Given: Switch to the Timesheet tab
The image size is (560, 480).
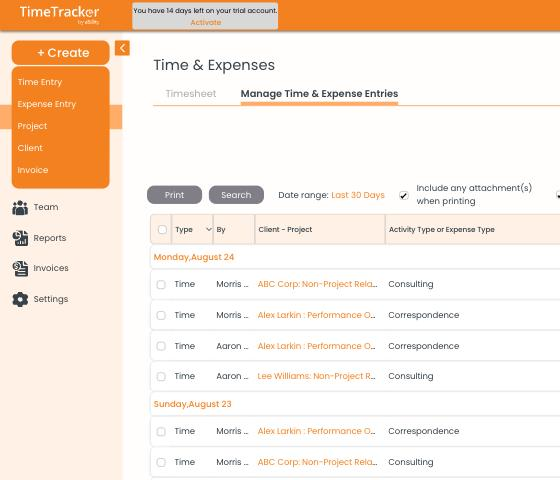Looking at the screenshot, I should point(191,94).
